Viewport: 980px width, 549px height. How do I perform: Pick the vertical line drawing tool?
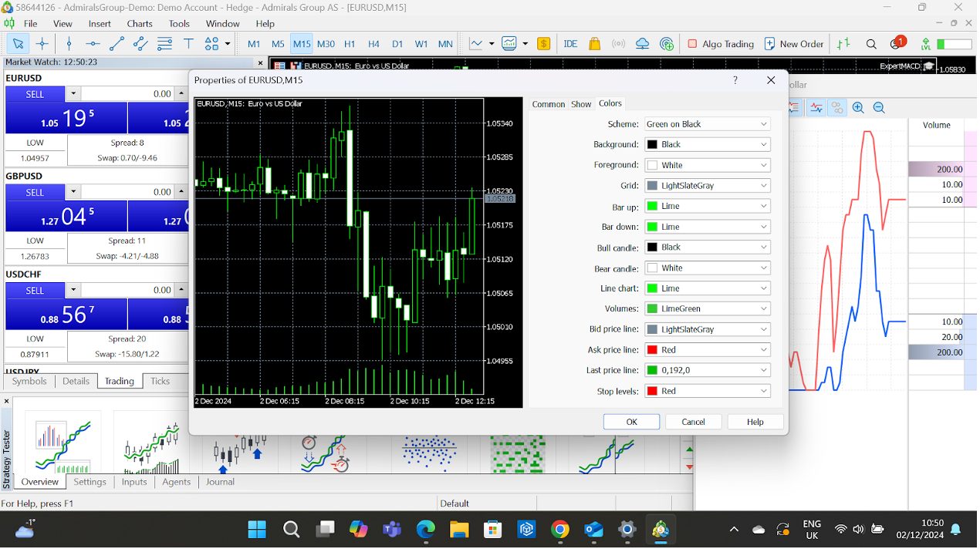point(69,44)
